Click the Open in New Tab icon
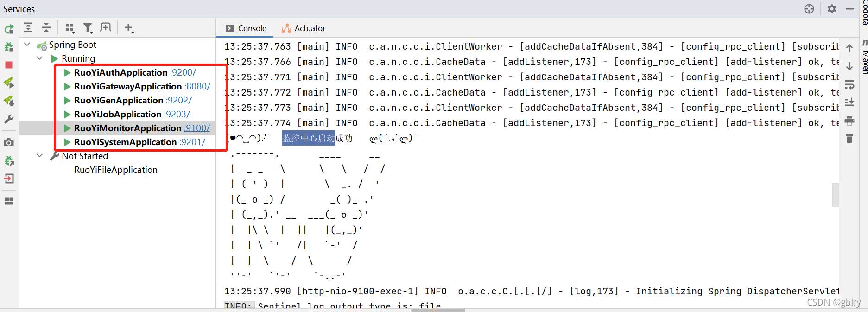The height and width of the screenshot is (312, 868). tap(106, 28)
